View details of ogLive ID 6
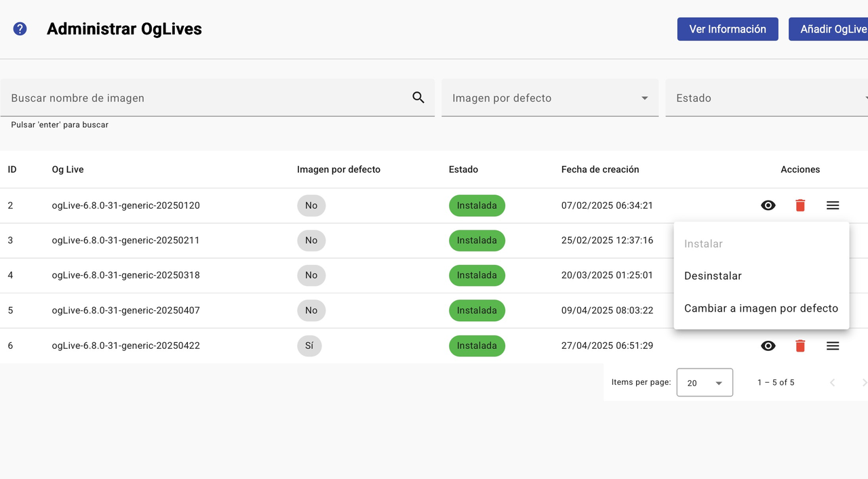The image size is (868, 479). (768, 346)
